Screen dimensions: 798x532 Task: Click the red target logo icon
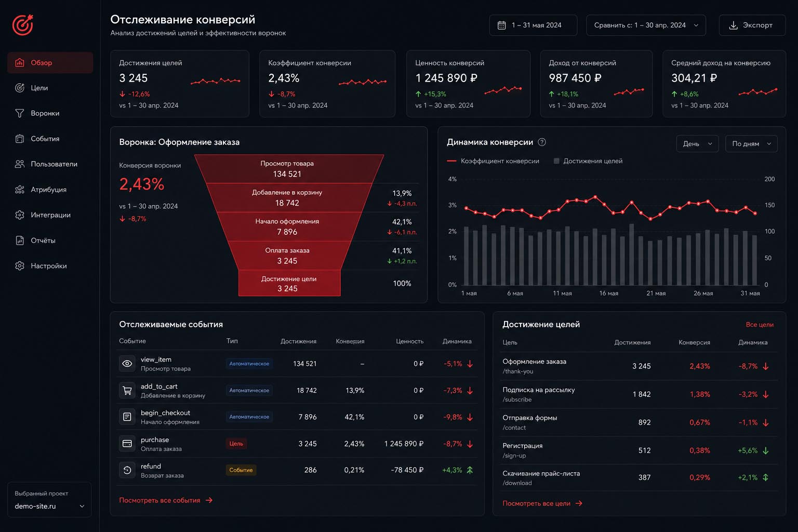tap(23, 24)
